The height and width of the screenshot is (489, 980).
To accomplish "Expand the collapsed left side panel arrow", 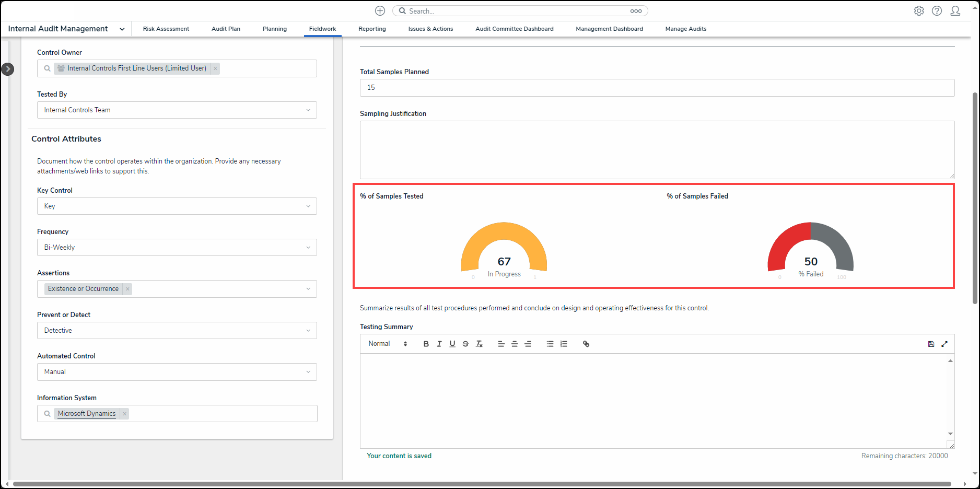I will click(8, 69).
